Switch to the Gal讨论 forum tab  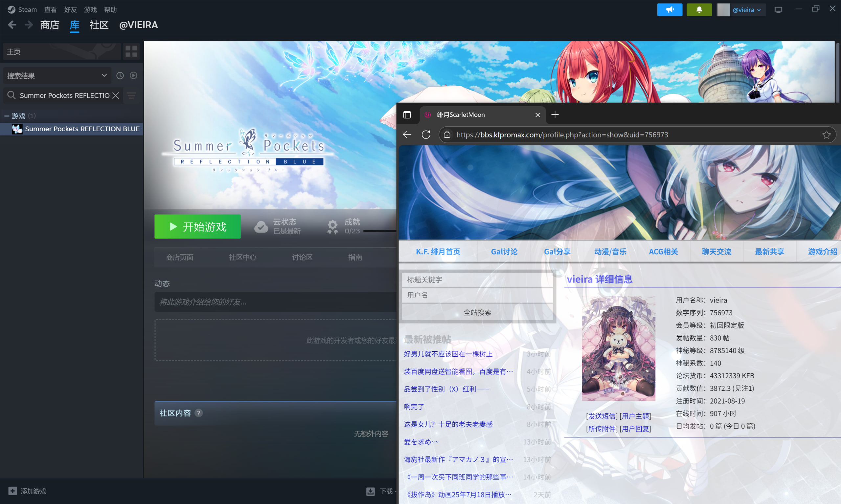(x=504, y=252)
